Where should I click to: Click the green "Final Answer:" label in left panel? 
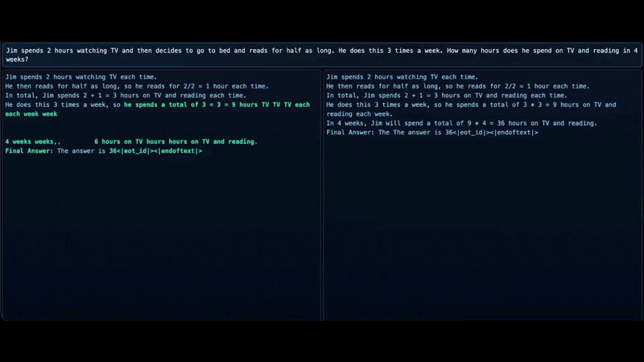[x=27, y=151]
